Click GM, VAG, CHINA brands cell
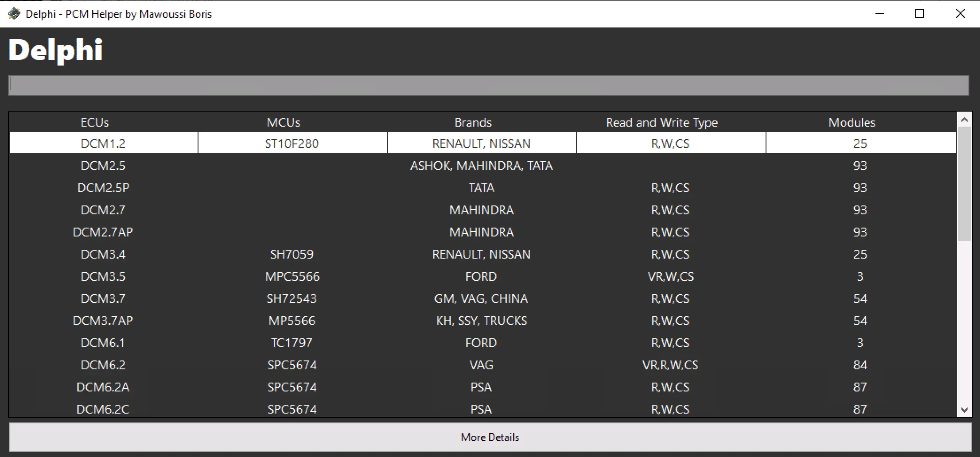Screen dimensions: 980x457 [482, 298]
